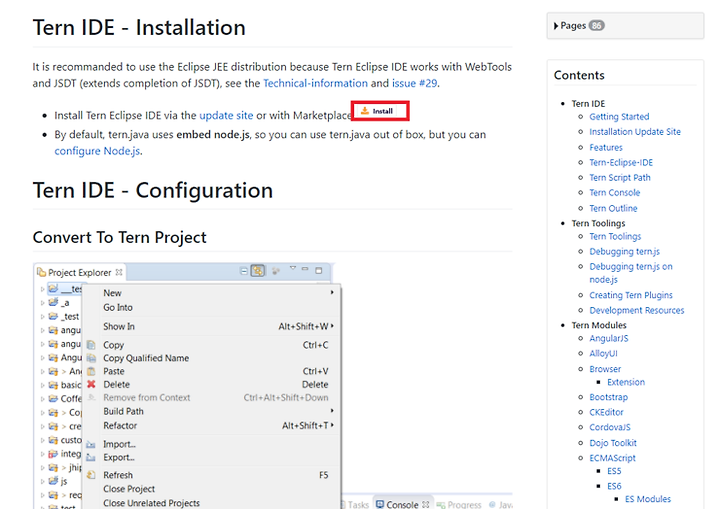Open Tern Outline contents link
The height and width of the screenshot is (509, 720).
[613, 208]
